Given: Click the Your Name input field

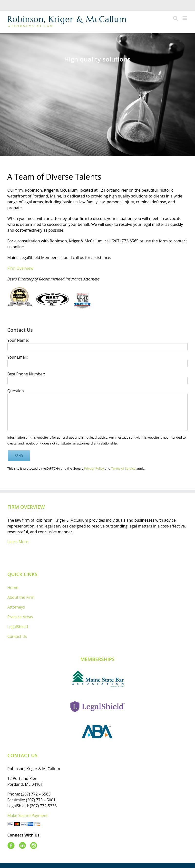Looking at the screenshot, I should point(97,347).
